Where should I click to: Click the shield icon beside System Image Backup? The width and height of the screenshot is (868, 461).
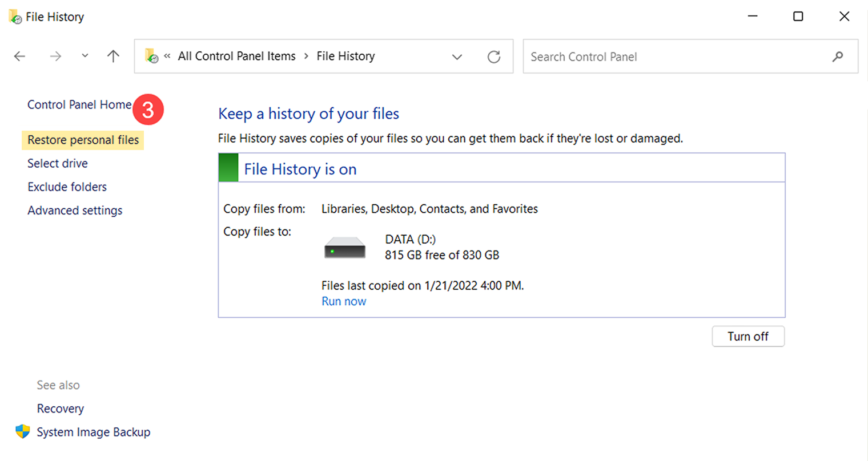23,432
